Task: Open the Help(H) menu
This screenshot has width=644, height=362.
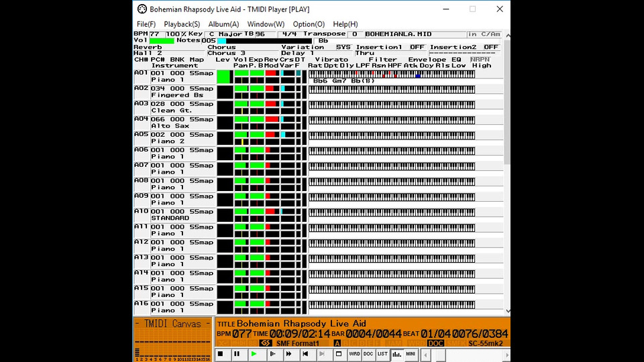Action: (x=345, y=24)
